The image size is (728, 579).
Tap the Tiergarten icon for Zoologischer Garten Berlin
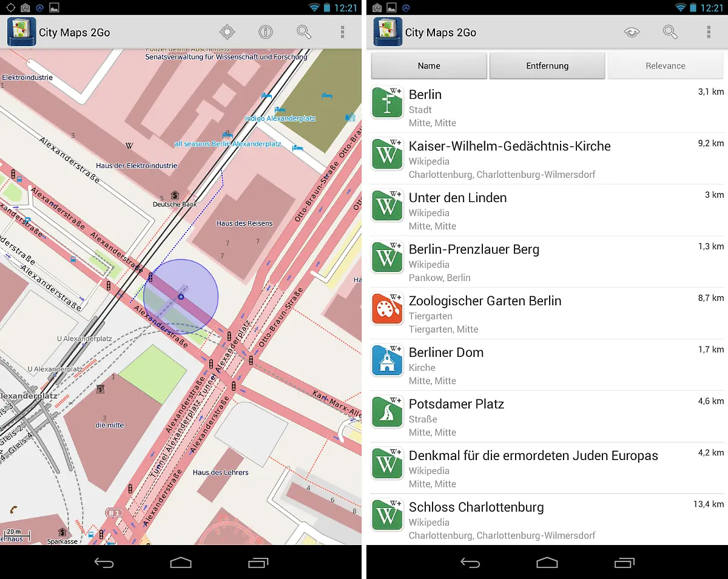386,309
